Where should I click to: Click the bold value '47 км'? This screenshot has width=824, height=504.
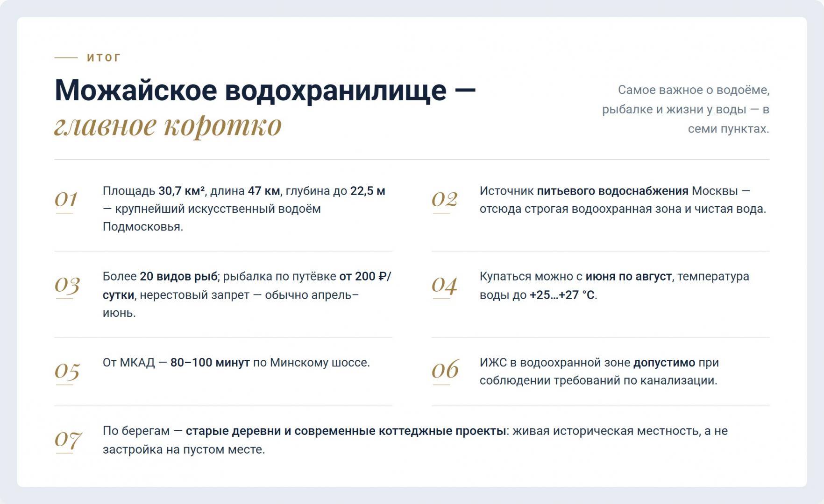tap(263, 191)
